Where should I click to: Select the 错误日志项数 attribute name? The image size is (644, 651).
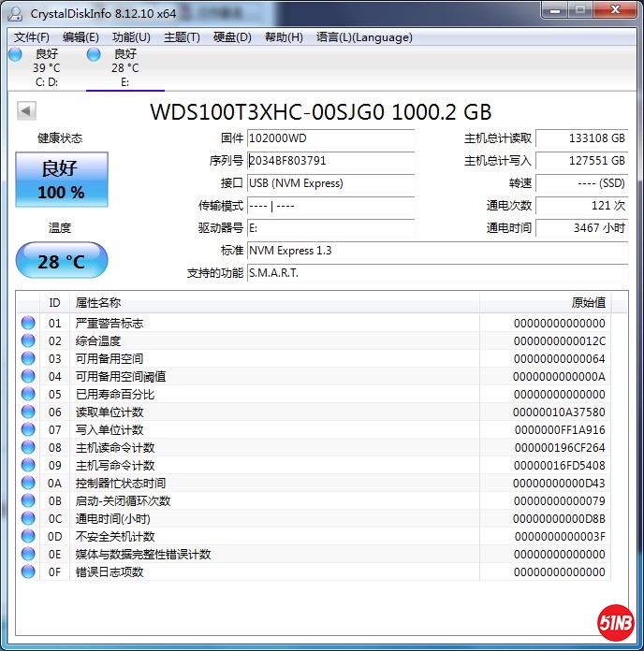point(110,572)
